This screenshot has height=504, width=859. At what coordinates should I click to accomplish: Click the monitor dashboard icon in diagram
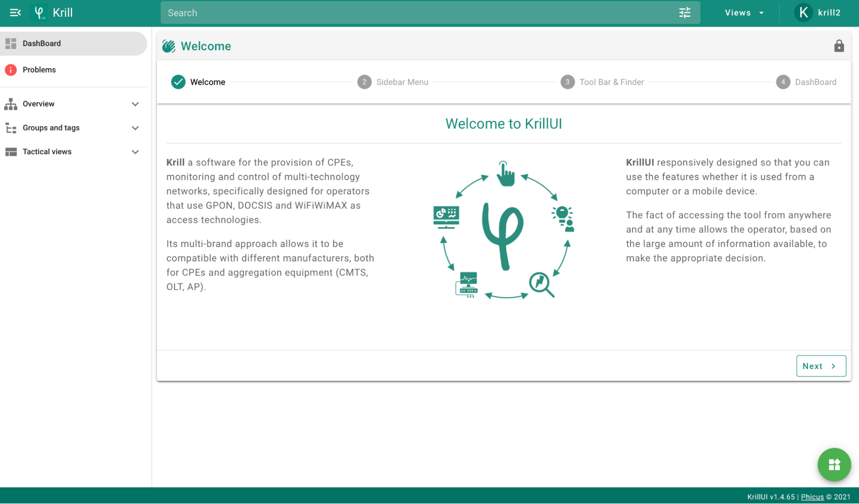click(446, 217)
